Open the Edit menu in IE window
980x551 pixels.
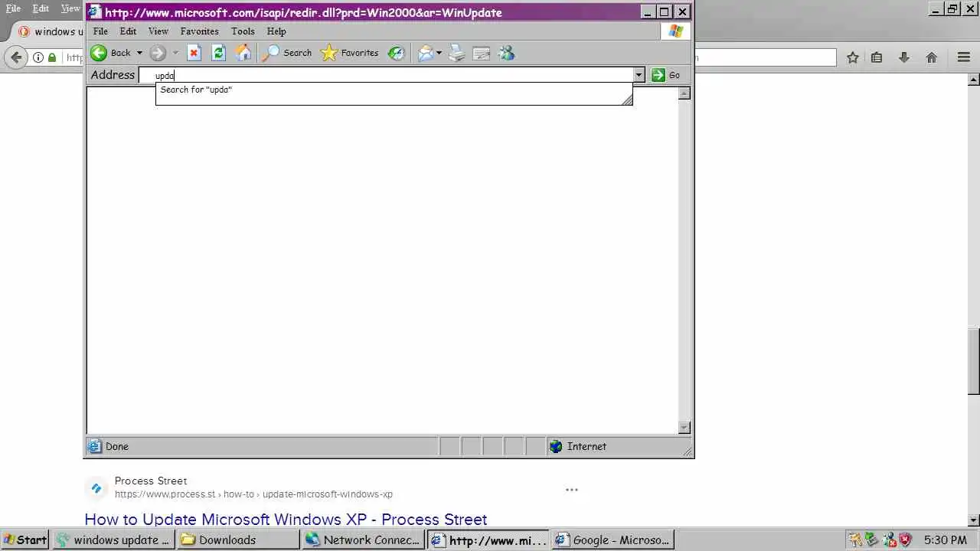click(x=128, y=31)
